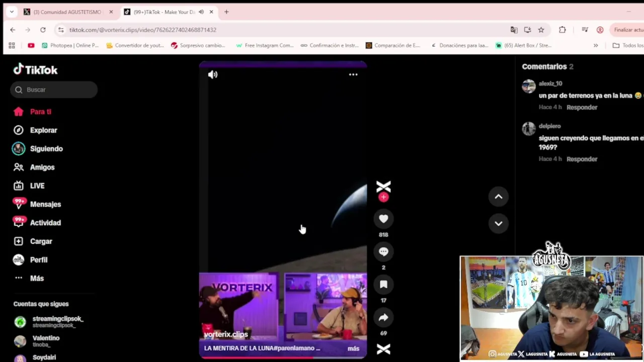Close the TikTok browser tab
Viewport: 644px width, 362px height.
[211, 12]
